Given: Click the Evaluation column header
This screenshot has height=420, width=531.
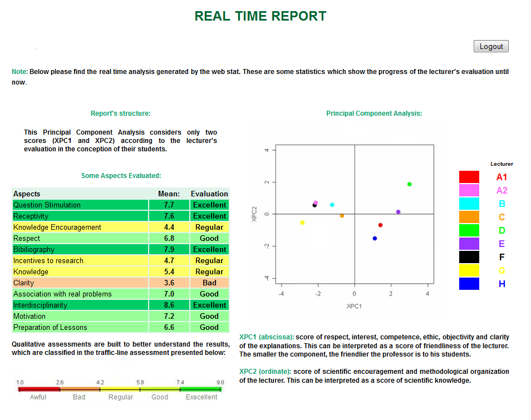Looking at the screenshot, I should (x=209, y=194).
